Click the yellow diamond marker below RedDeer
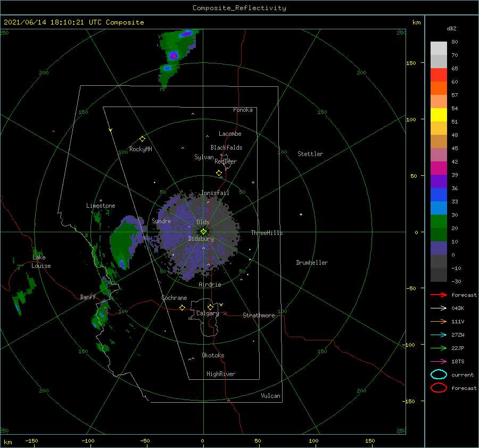 pyautogui.click(x=219, y=173)
